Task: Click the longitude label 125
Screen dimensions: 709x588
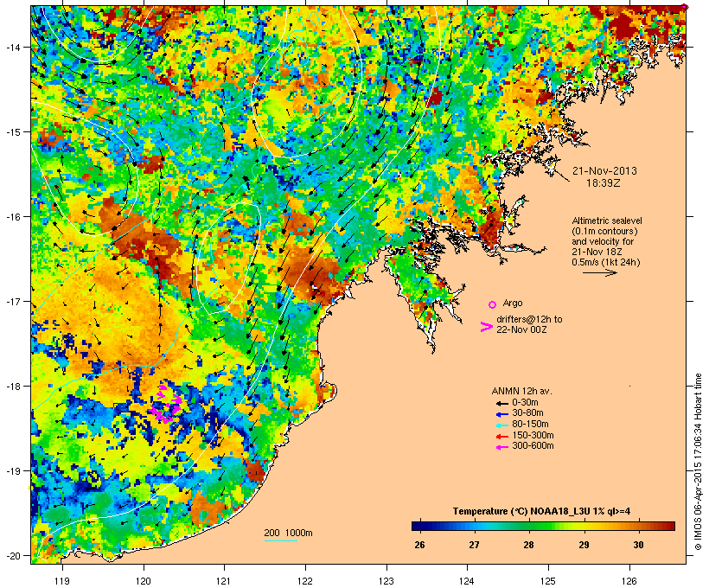Action: click(x=548, y=581)
